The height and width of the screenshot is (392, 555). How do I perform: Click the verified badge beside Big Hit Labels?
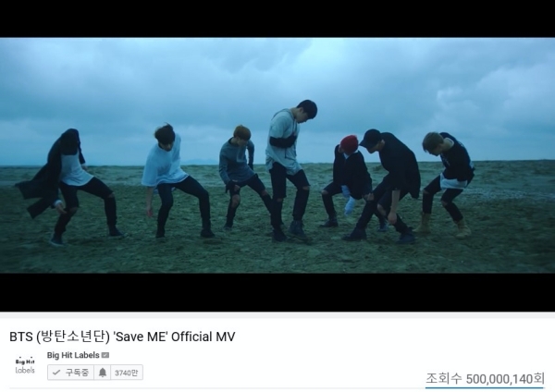point(105,355)
